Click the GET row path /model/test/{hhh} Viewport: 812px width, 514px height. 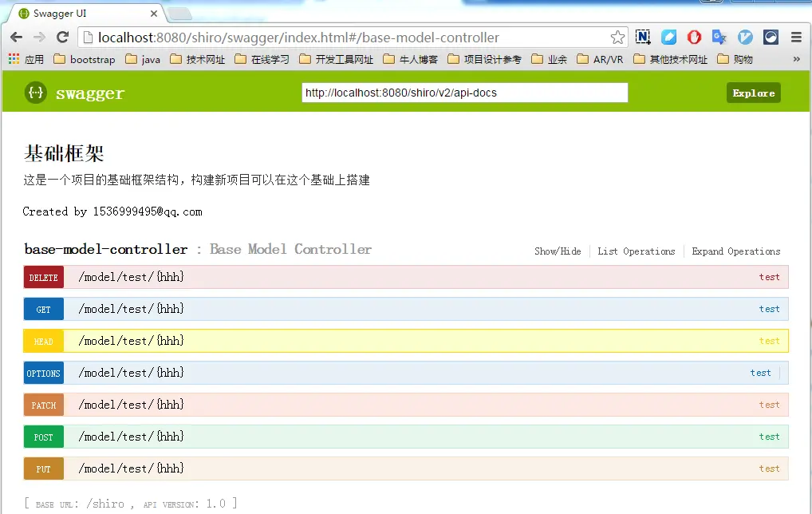[131, 310]
